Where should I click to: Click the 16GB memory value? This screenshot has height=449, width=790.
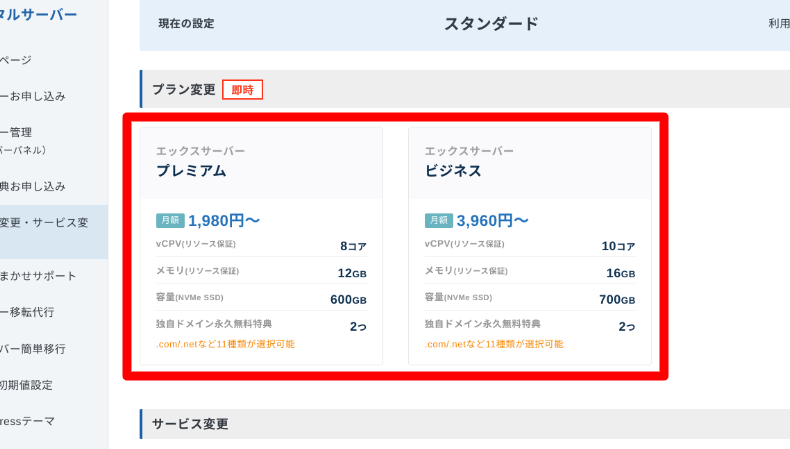(x=621, y=273)
